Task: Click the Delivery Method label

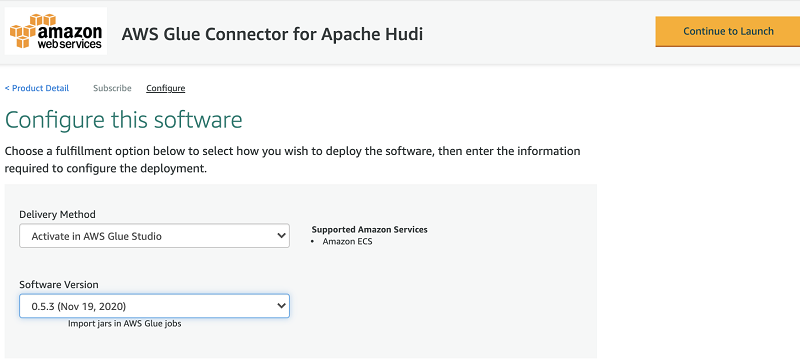Action: pyautogui.click(x=58, y=214)
